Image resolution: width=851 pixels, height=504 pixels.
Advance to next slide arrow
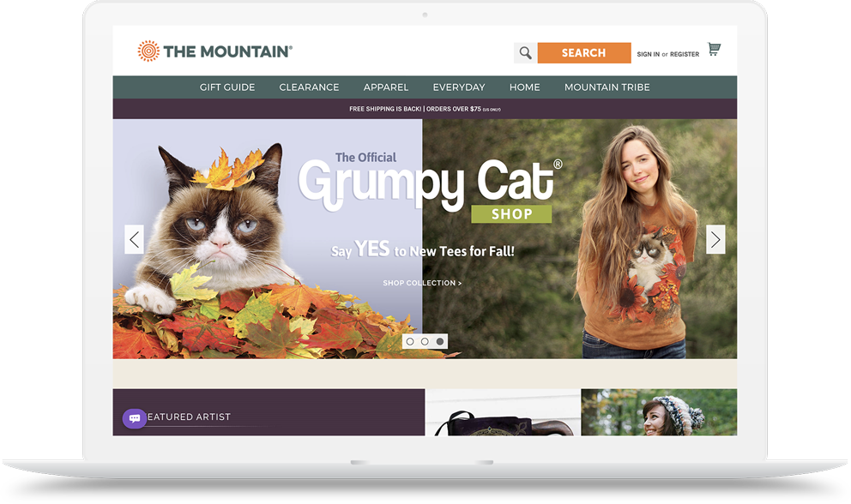[715, 239]
